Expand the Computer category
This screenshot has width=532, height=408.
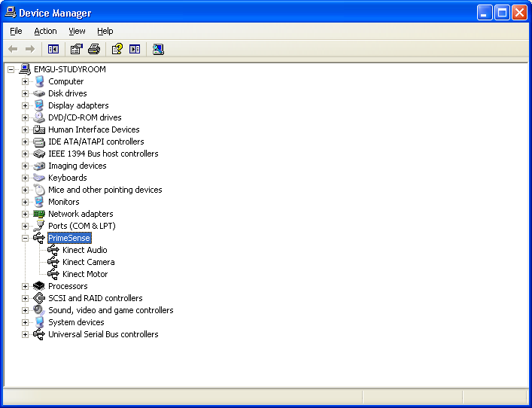point(25,81)
